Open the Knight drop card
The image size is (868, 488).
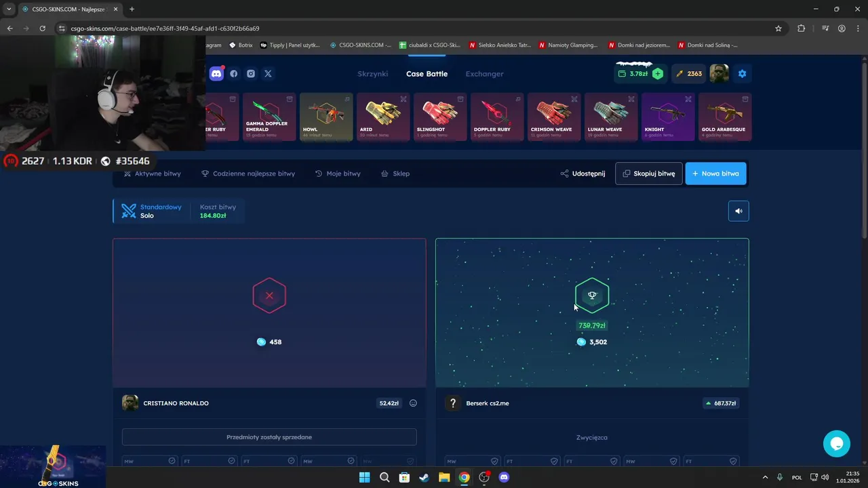pos(668,117)
